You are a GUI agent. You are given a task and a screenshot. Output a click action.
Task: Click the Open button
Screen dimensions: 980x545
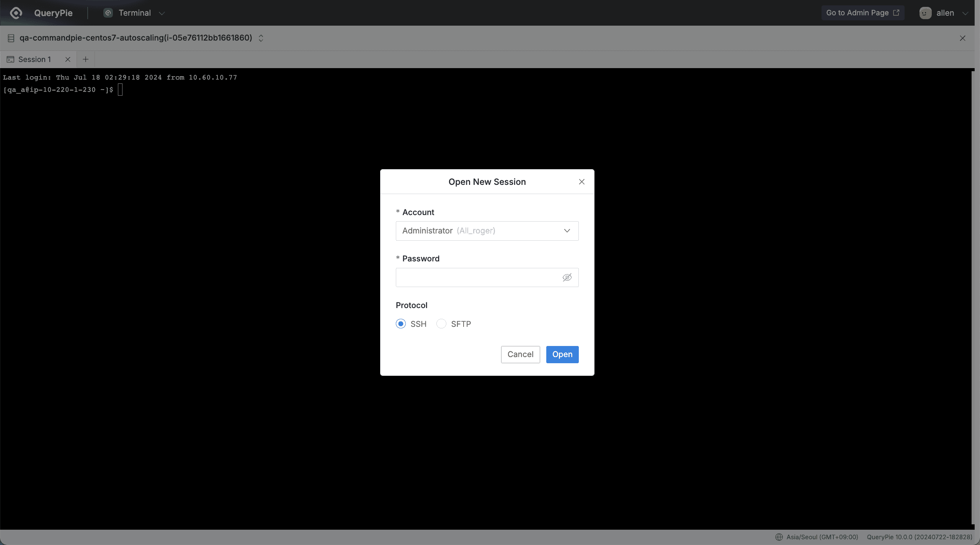(562, 354)
